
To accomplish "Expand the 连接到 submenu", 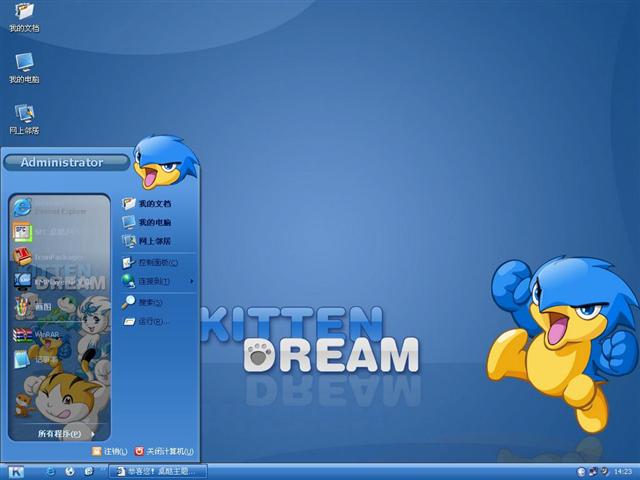I will point(157,281).
